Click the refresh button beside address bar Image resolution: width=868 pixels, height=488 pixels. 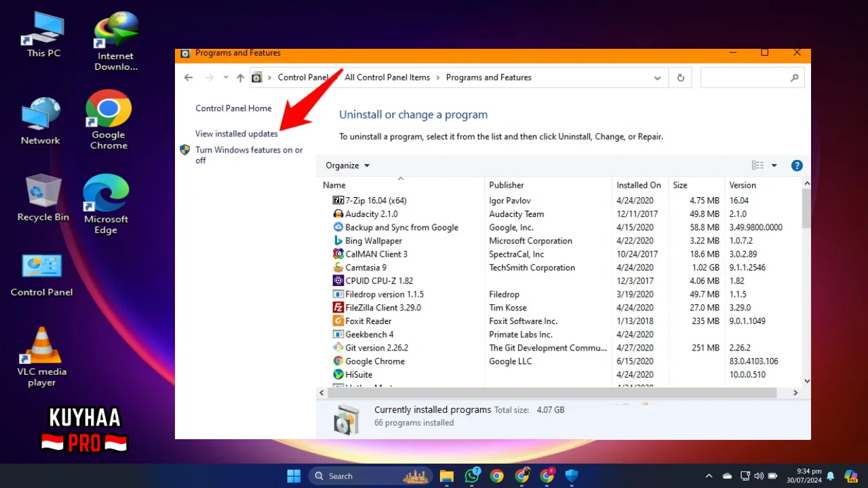tap(680, 78)
